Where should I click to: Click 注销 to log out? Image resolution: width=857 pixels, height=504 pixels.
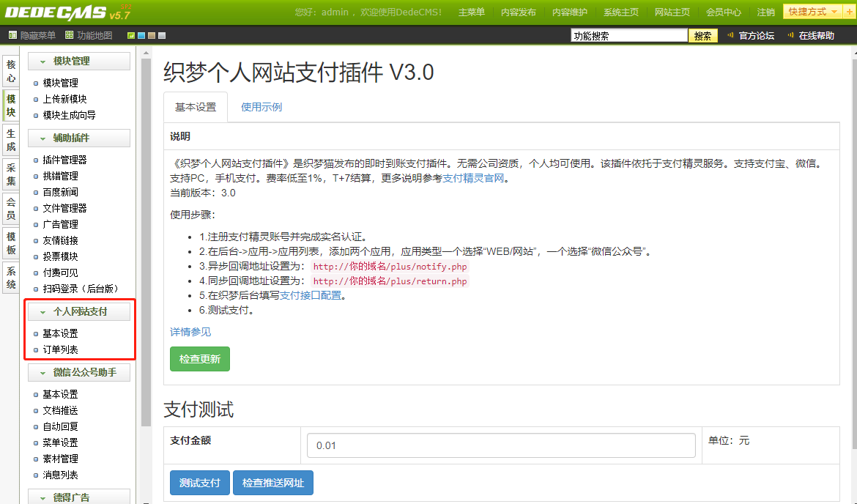(766, 12)
